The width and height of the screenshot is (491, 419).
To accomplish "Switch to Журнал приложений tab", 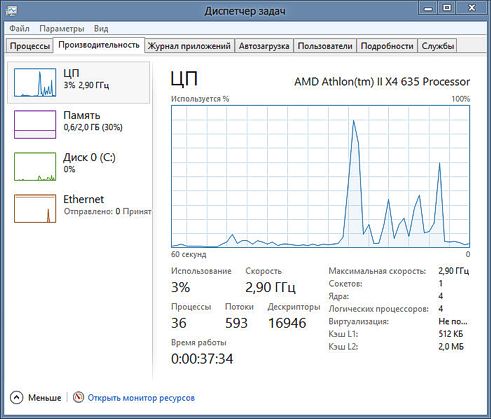I will pos(189,46).
